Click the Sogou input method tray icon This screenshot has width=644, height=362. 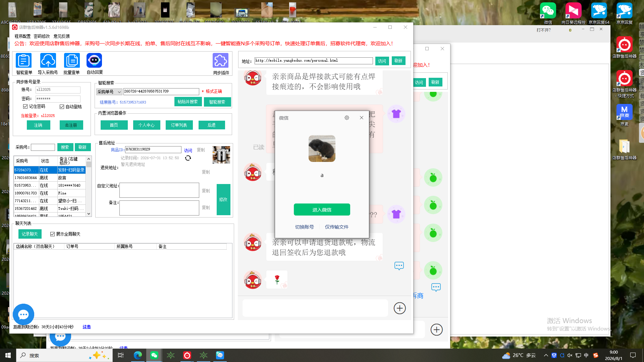pyautogui.click(x=596, y=355)
